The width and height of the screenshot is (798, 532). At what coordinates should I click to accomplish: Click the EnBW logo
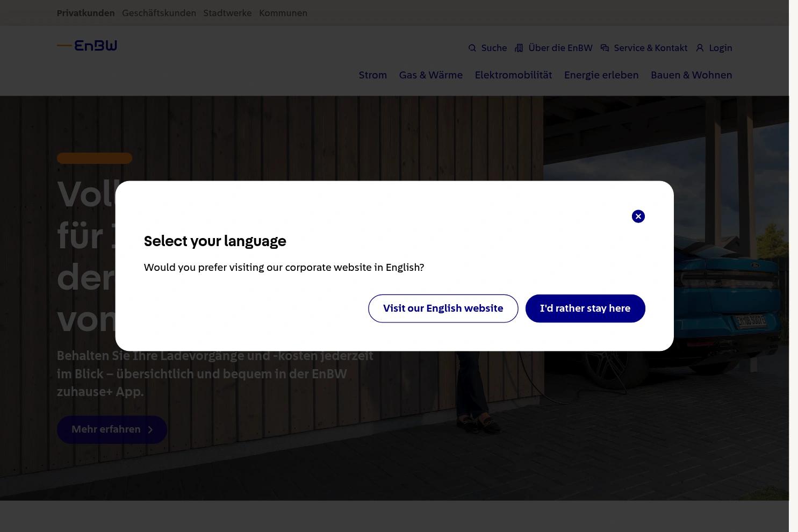coord(87,46)
